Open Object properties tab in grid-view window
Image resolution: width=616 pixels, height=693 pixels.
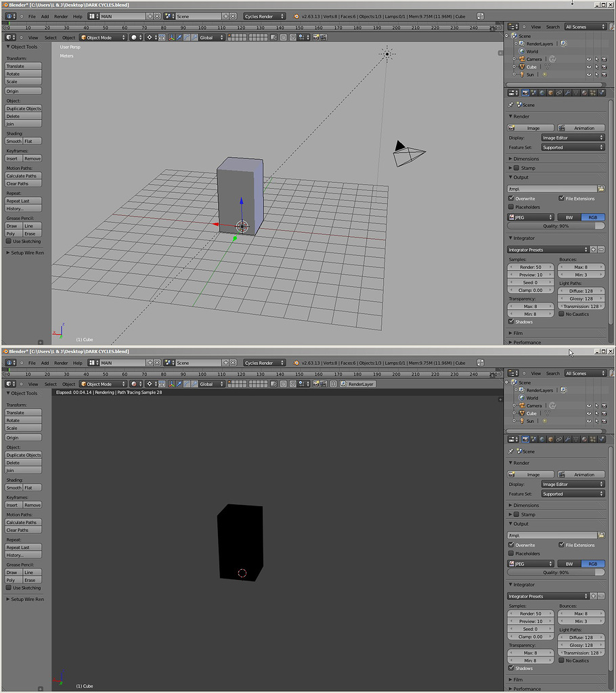550,93
